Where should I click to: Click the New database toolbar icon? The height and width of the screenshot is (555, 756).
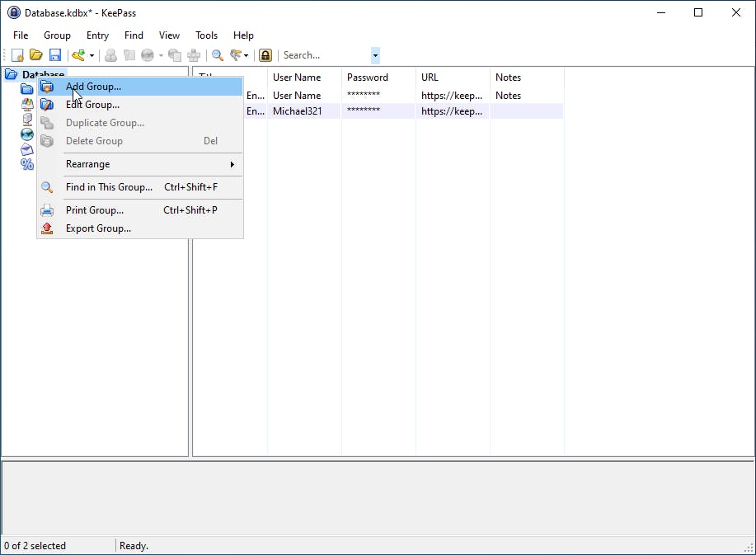tap(17, 55)
